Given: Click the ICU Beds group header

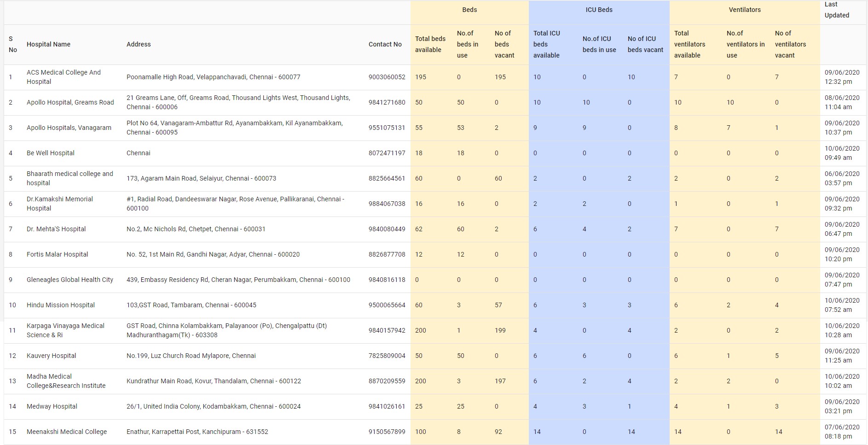Looking at the screenshot, I should point(599,10).
